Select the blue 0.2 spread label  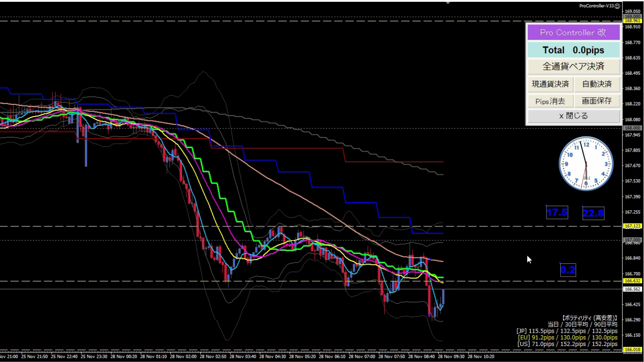(x=568, y=269)
